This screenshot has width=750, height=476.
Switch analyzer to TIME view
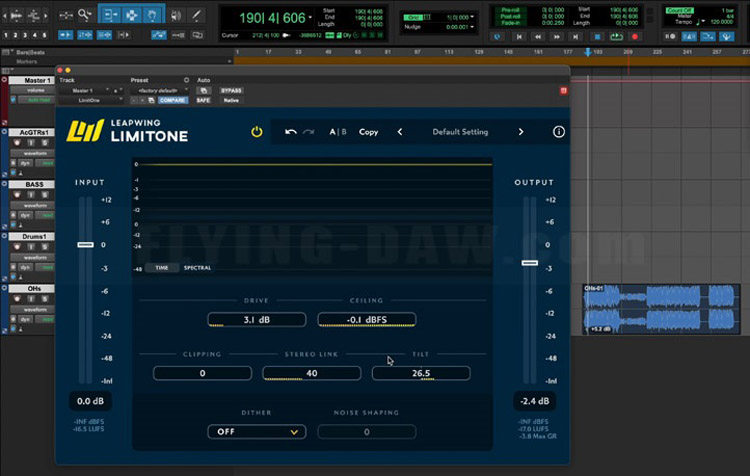[162, 268]
